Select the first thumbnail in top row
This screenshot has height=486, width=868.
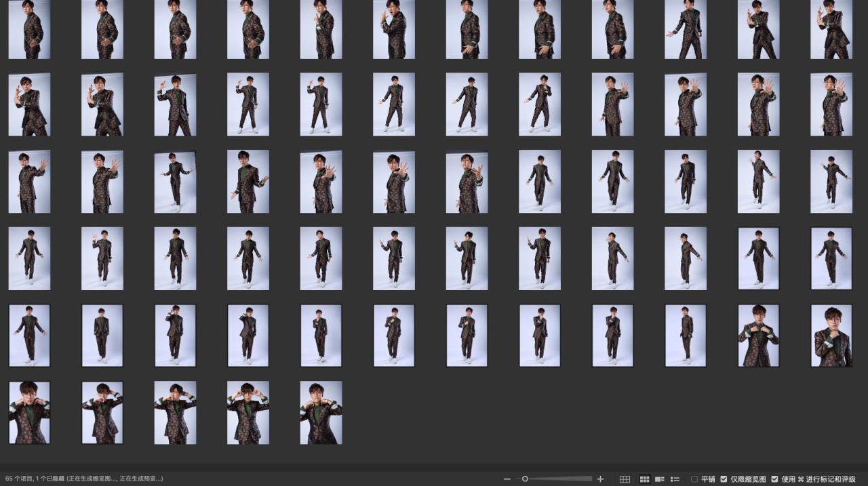pos(29,29)
